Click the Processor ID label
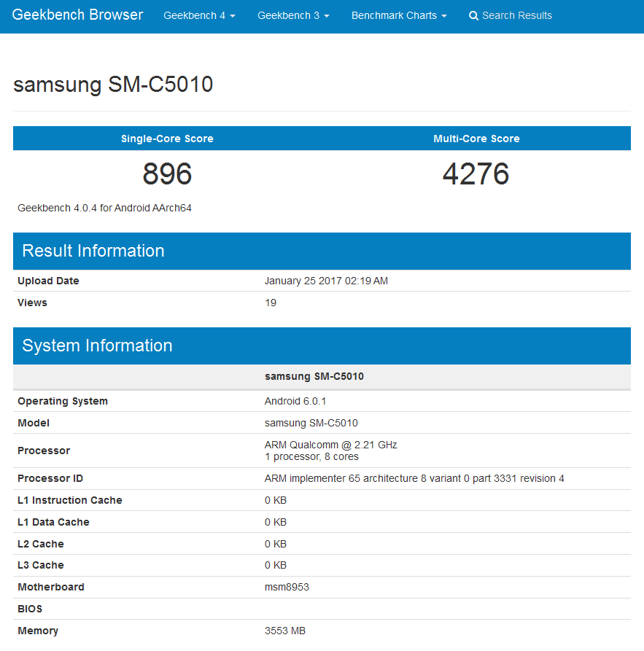Screen dimensions: 644x651 coord(50,478)
